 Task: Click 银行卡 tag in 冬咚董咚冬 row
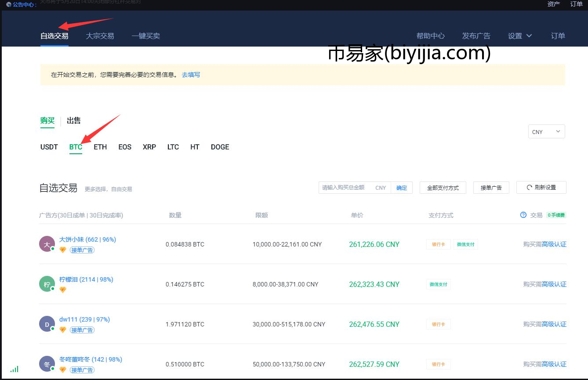[438, 364]
